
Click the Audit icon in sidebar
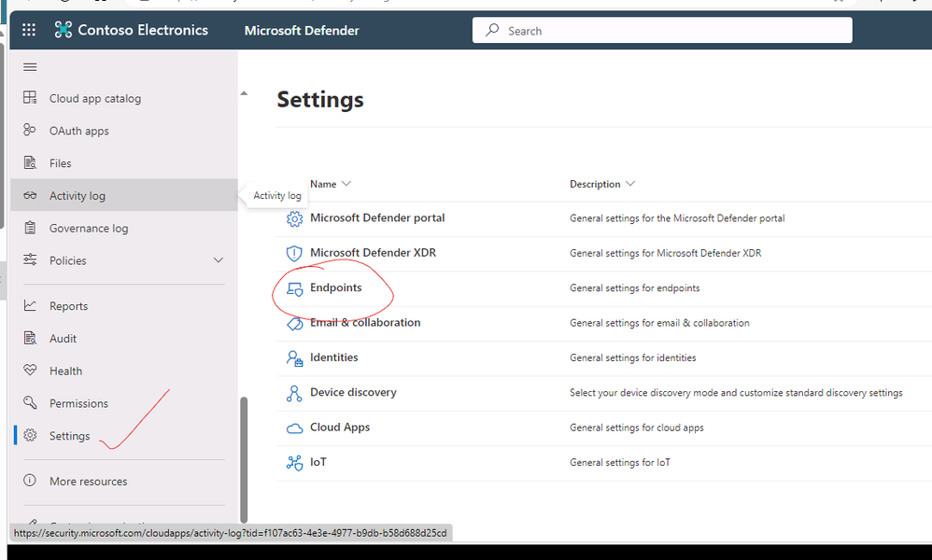tap(30, 338)
